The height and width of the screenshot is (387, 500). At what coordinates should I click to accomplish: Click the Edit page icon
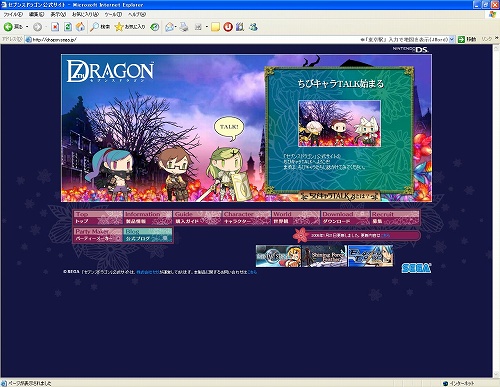[198, 27]
